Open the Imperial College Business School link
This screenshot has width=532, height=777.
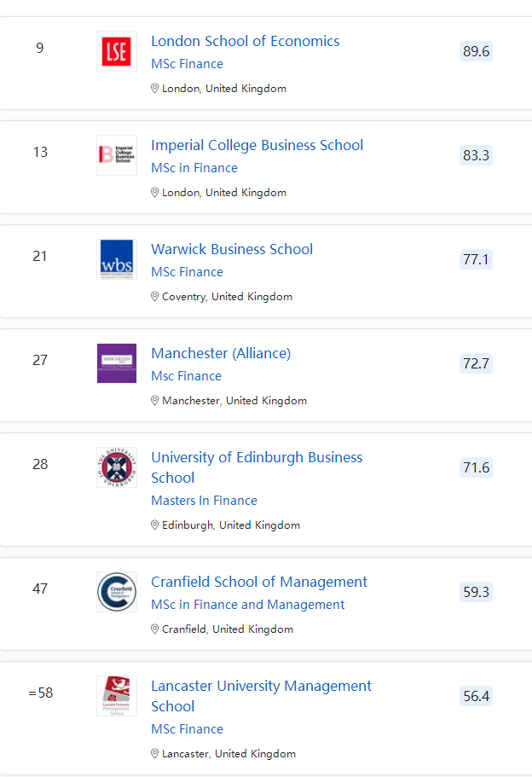(x=257, y=145)
